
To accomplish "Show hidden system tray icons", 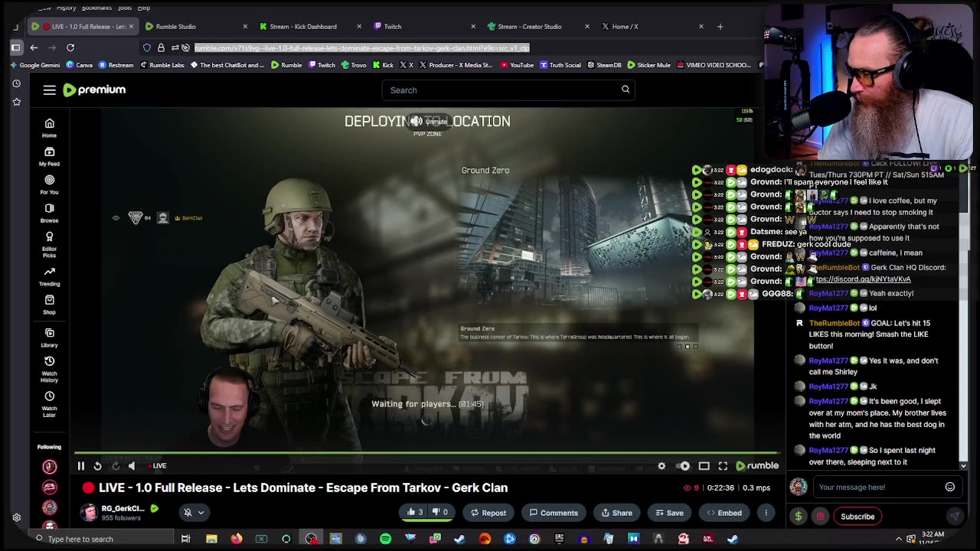I will (899, 539).
